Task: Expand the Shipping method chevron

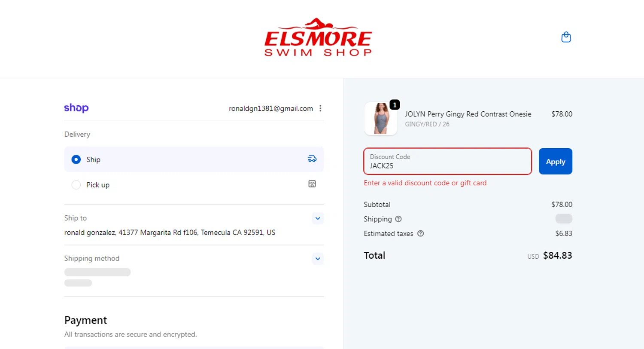Action: 318,259
